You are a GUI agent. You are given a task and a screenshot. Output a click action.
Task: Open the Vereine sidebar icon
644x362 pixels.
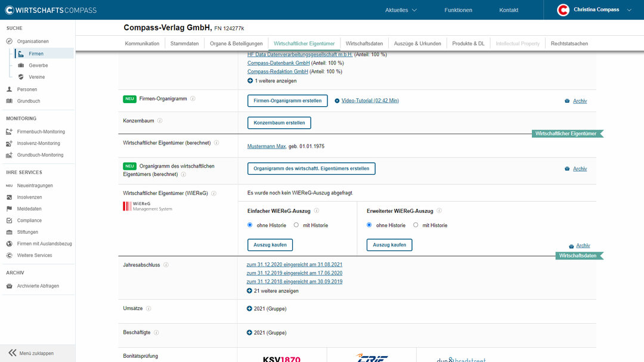point(21,77)
